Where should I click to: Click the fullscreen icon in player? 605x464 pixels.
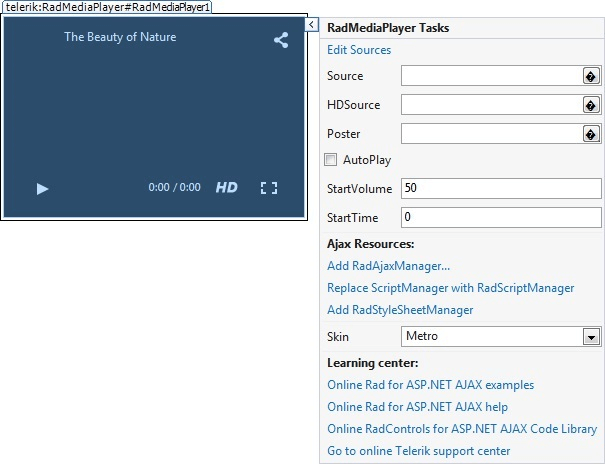point(268,187)
